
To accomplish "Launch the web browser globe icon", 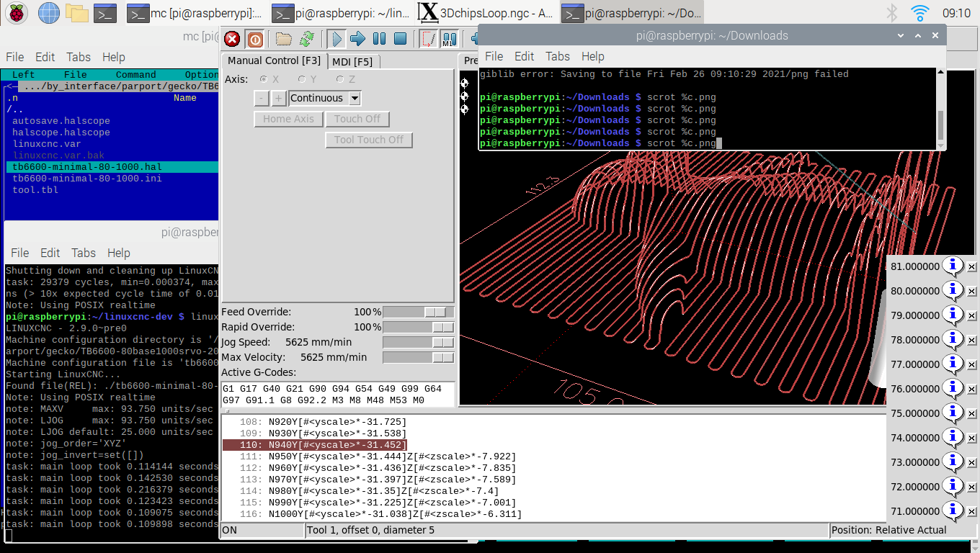I will click(x=48, y=12).
